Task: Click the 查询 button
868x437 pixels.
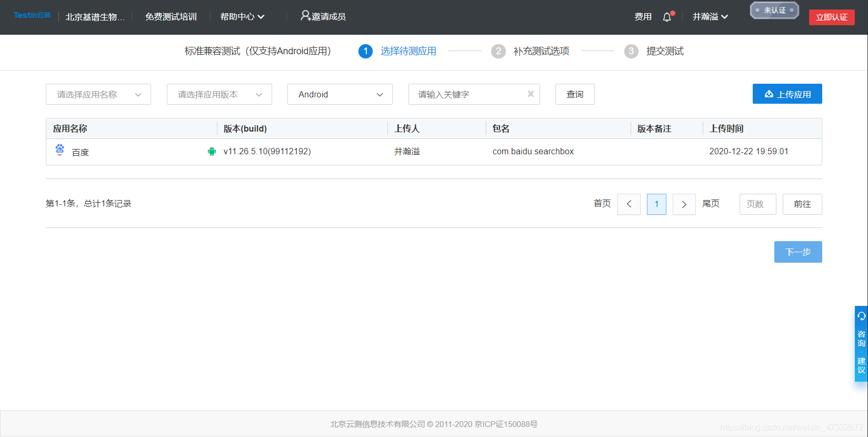Action: pos(575,94)
